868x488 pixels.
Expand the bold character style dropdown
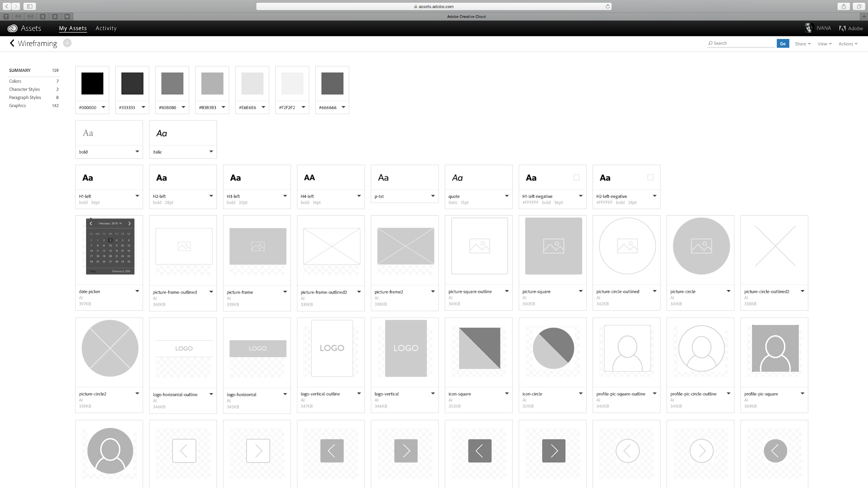137,151
